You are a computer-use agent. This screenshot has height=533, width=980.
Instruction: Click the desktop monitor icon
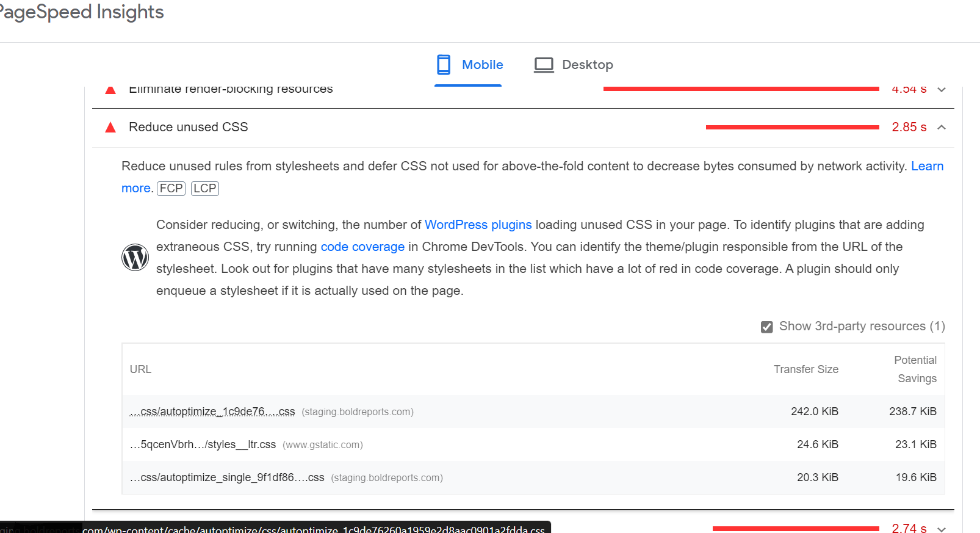(544, 65)
